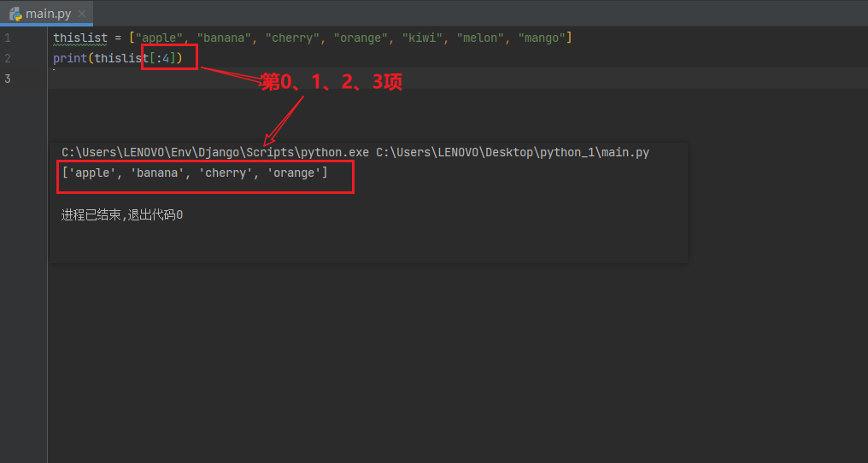Click the "apple" string in the code
This screenshot has width=868, height=463.
point(160,38)
